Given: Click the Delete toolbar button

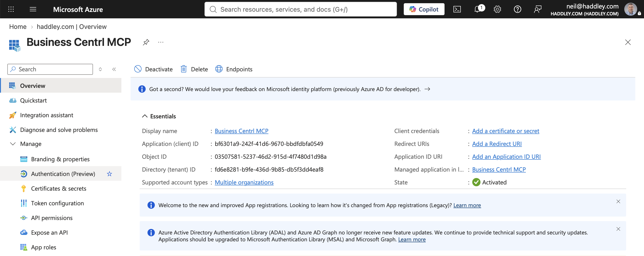Looking at the screenshot, I should 194,69.
